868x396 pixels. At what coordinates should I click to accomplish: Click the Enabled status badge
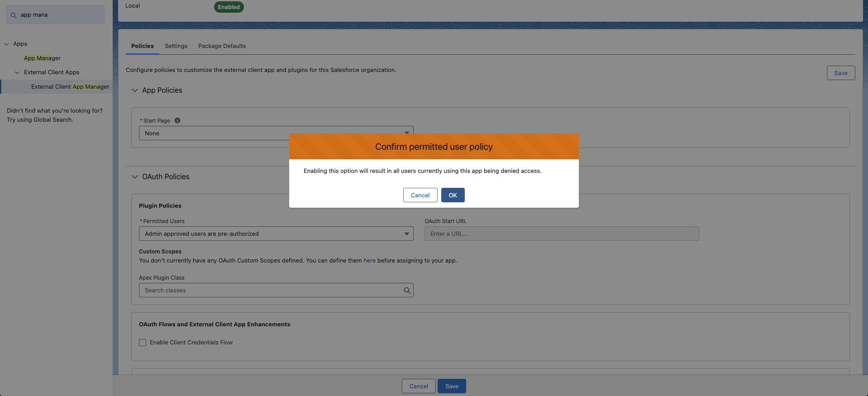229,7
